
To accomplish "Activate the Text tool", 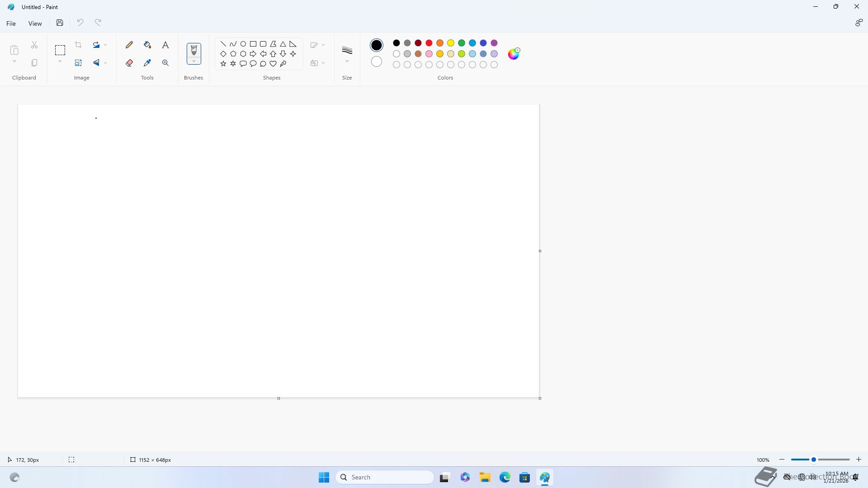I will point(165,45).
